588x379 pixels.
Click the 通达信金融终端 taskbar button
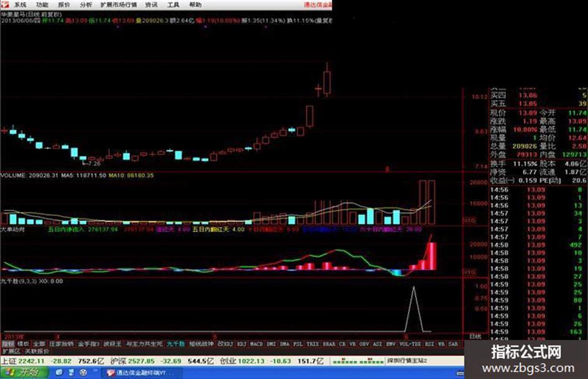142,373
